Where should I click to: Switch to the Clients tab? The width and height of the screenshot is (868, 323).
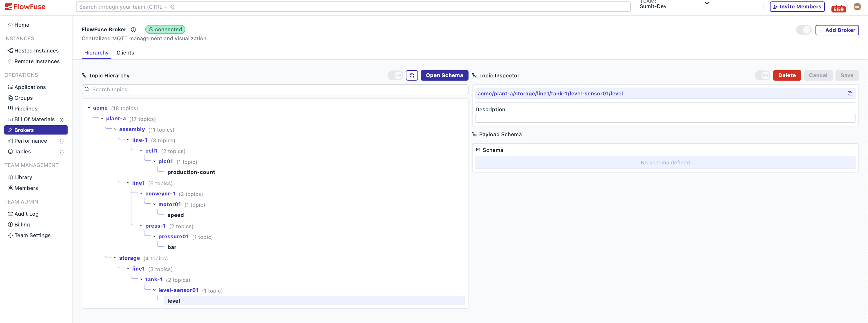click(x=125, y=52)
